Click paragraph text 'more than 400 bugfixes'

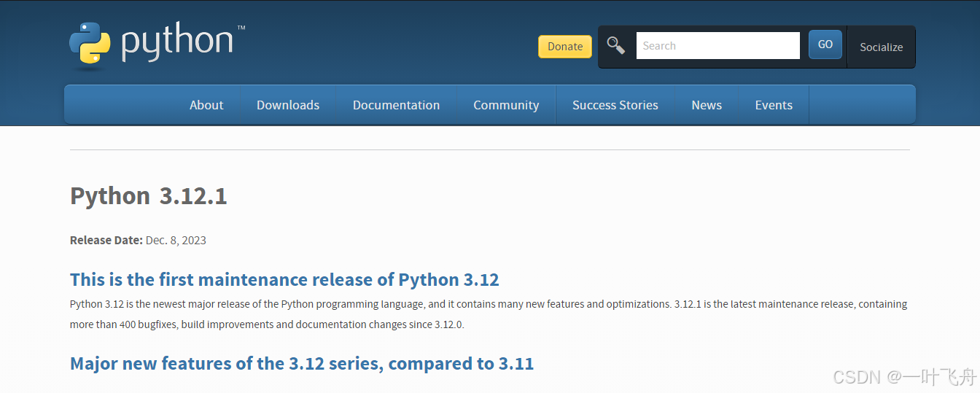(x=123, y=324)
